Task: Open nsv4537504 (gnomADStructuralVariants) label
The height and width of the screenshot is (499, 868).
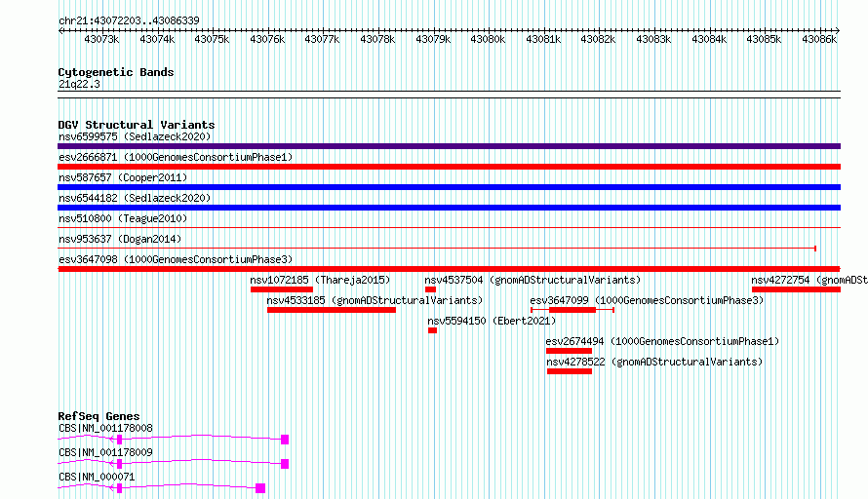Action: point(533,280)
